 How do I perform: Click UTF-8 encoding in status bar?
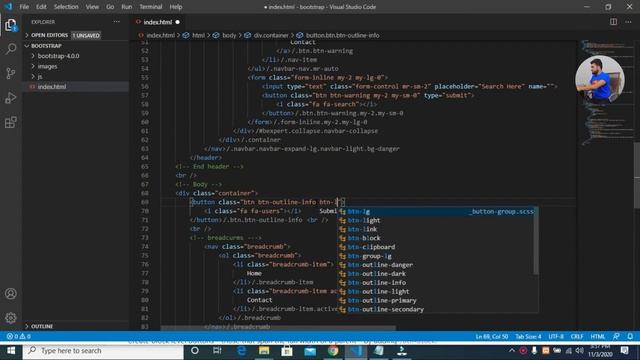556,337
